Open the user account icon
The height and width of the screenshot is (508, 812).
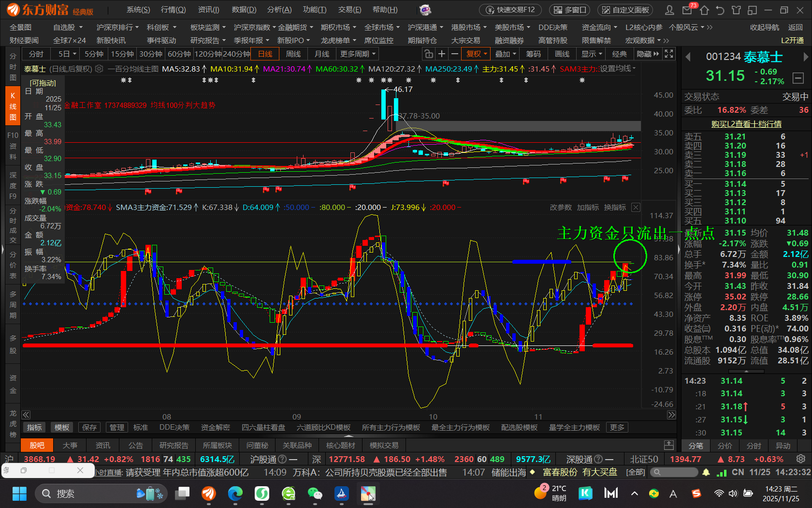pos(669,10)
